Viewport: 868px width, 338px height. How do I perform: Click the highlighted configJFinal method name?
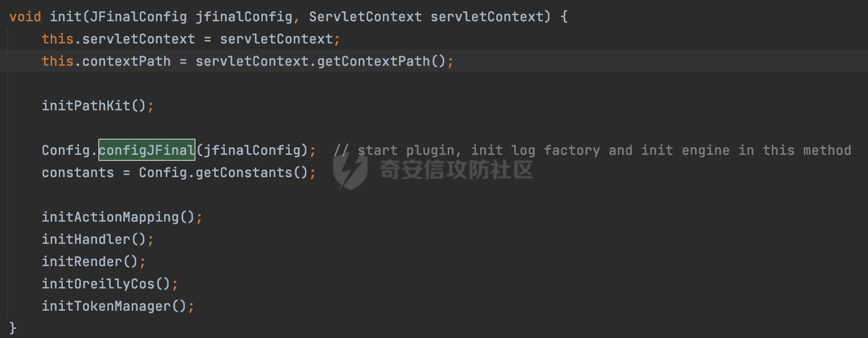tap(147, 150)
